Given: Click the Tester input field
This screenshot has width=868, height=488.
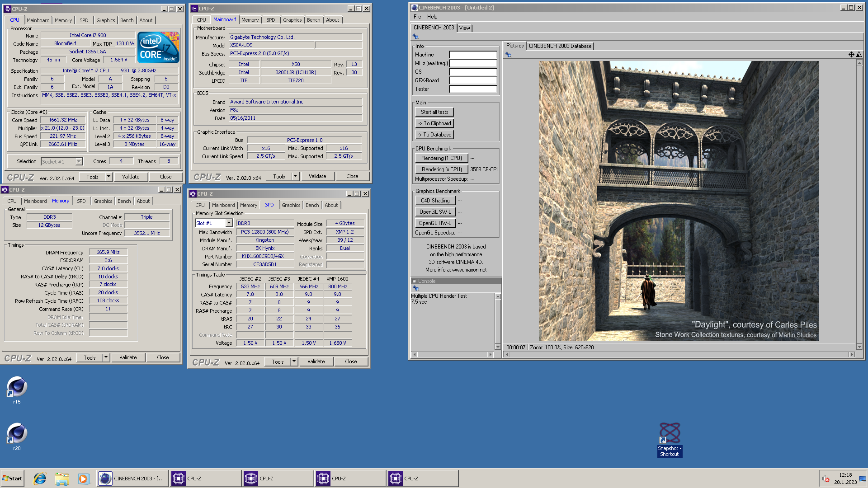Looking at the screenshot, I should coord(473,89).
